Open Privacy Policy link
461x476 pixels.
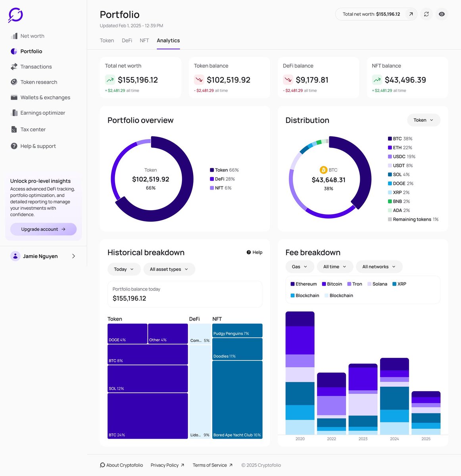coord(167,465)
